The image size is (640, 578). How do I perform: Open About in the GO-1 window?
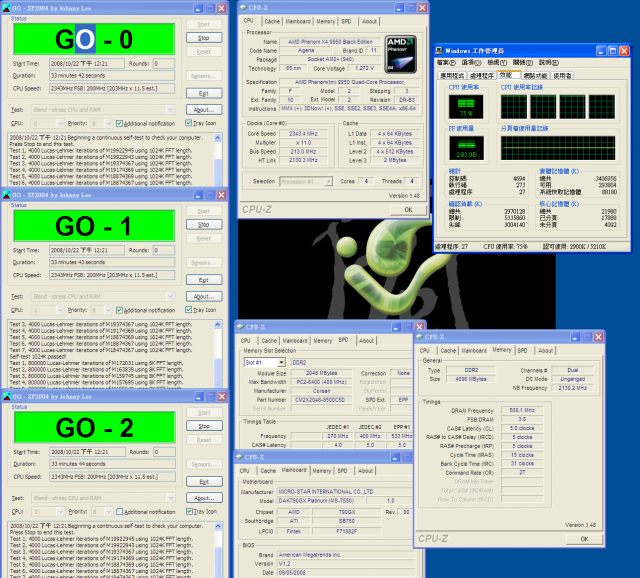coord(204,296)
